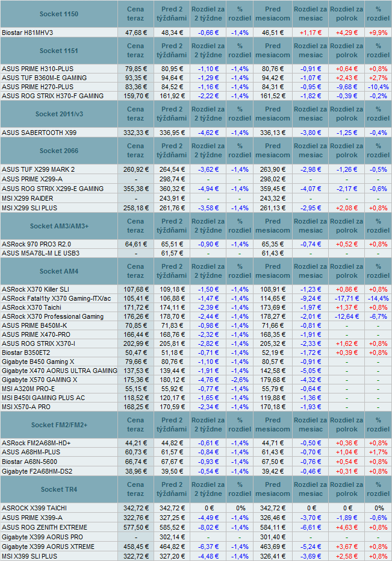This screenshot has height=561, width=392.
Task: Click ASUS PRIME X399-A name
Action: [x=32, y=518]
